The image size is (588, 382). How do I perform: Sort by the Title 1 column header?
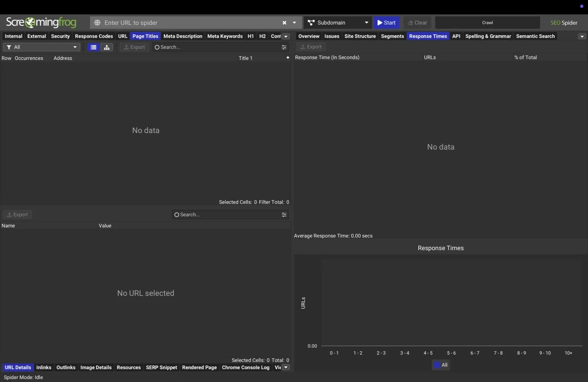[246, 58]
